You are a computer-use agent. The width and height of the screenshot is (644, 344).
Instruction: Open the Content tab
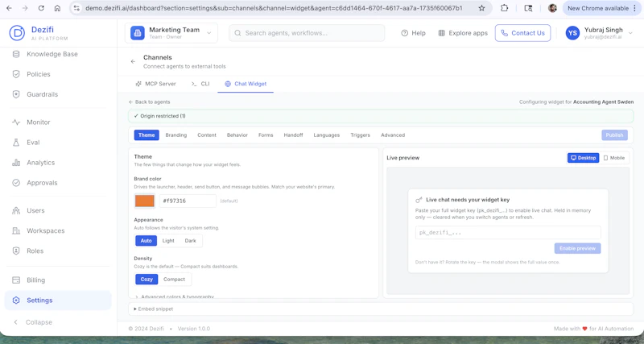[207, 135]
